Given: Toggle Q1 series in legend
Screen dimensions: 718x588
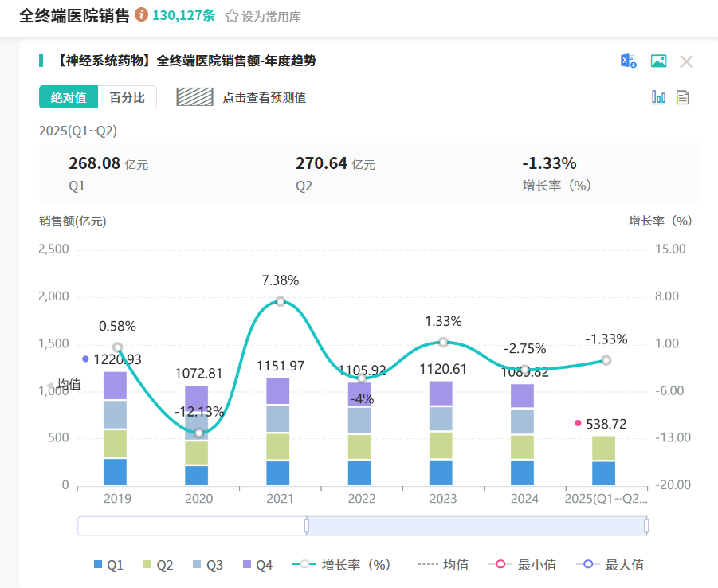Looking at the screenshot, I should click(x=108, y=565).
